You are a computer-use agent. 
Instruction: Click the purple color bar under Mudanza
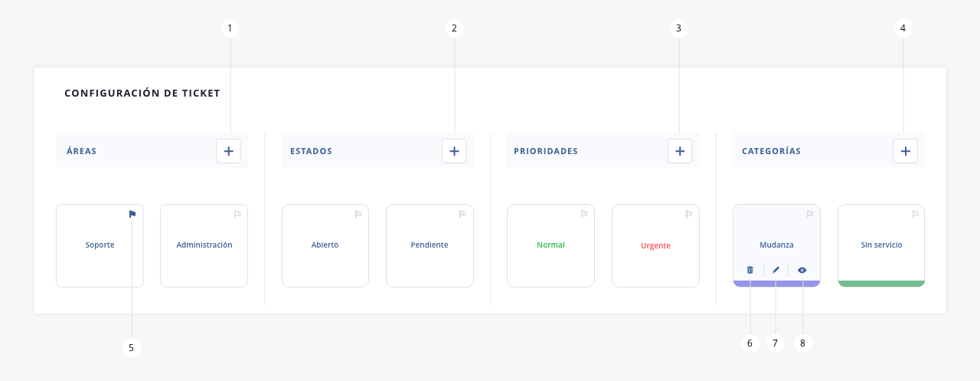(x=776, y=284)
